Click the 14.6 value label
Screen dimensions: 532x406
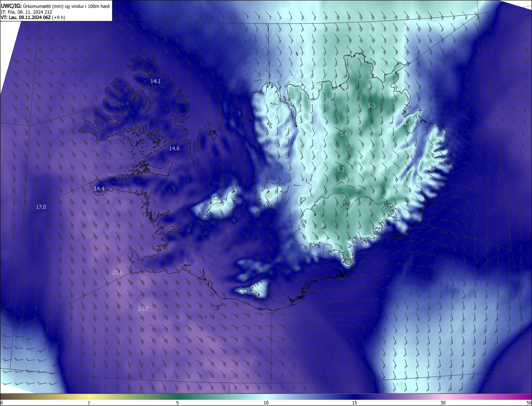(x=174, y=148)
